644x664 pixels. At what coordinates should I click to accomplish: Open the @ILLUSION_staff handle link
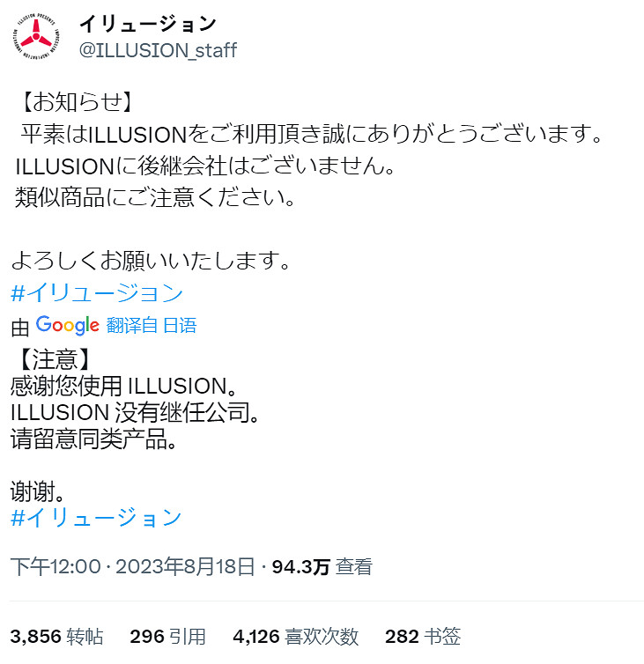tap(158, 50)
